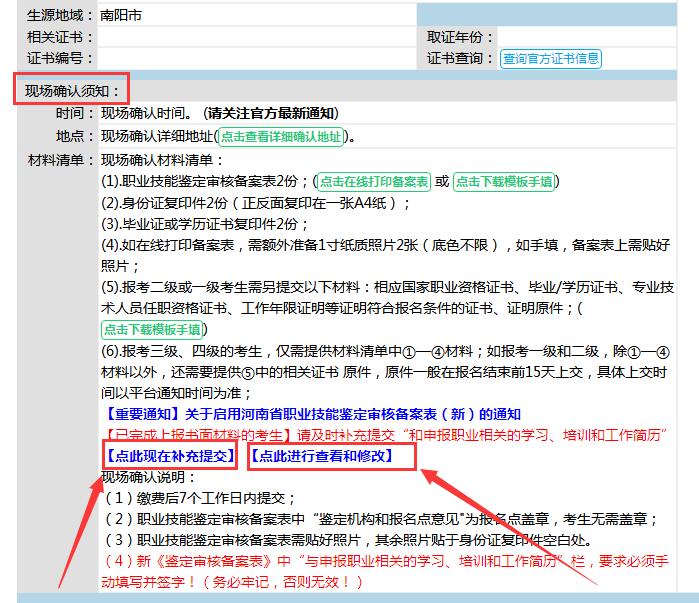Image resolution: width=699 pixels, height=603 pixels.
Task: Click the 查询官方证书信息 button
Action: 551,58
